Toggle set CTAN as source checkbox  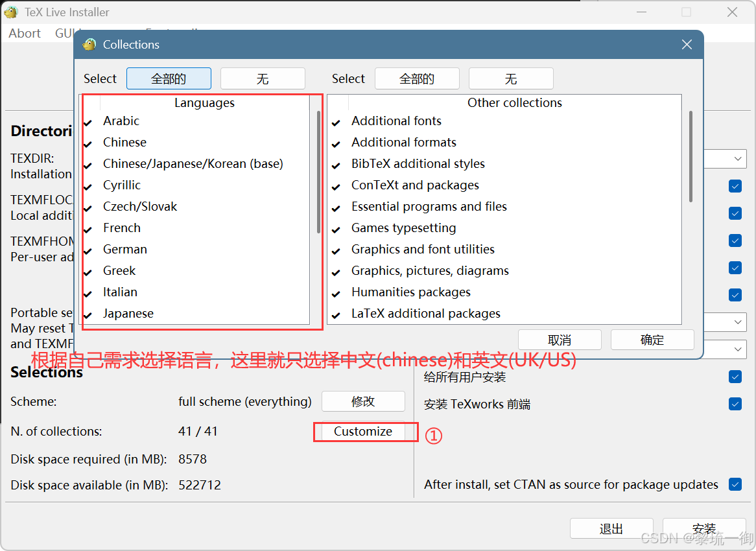735,484
